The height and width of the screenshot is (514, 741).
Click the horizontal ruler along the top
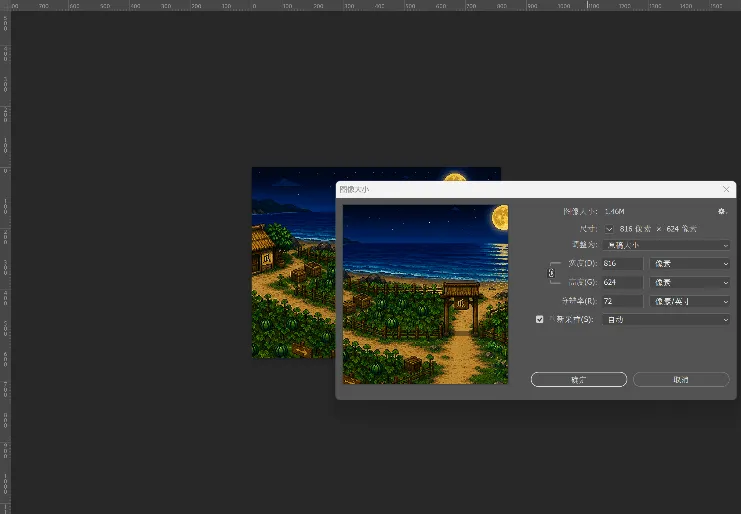[x=370, y=5]
